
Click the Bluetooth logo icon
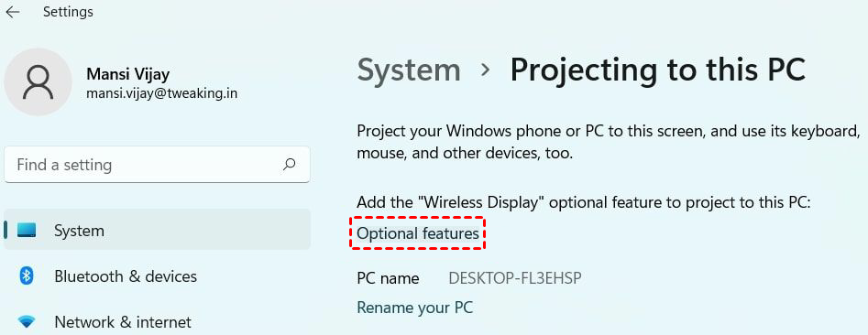(x=27, y=276)
